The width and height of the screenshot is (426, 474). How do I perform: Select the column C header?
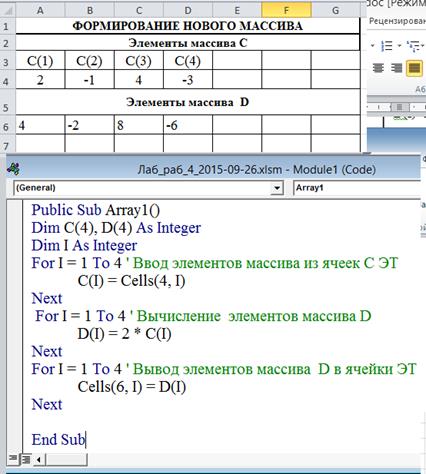point(139,10)
